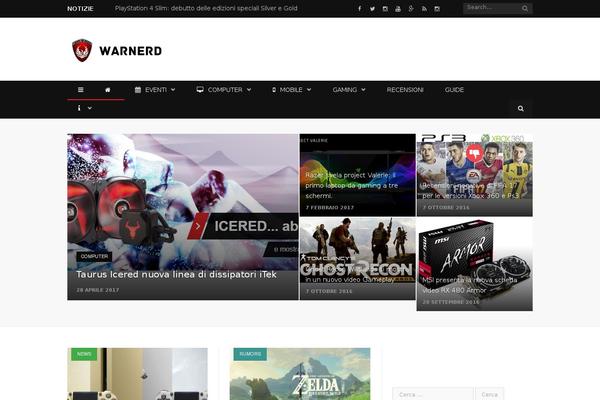The width and height of the screenshot is (600, 400).
Task: Click the thumbs-down badge on FIFA thumbnail
Action: tap(474, 153)
